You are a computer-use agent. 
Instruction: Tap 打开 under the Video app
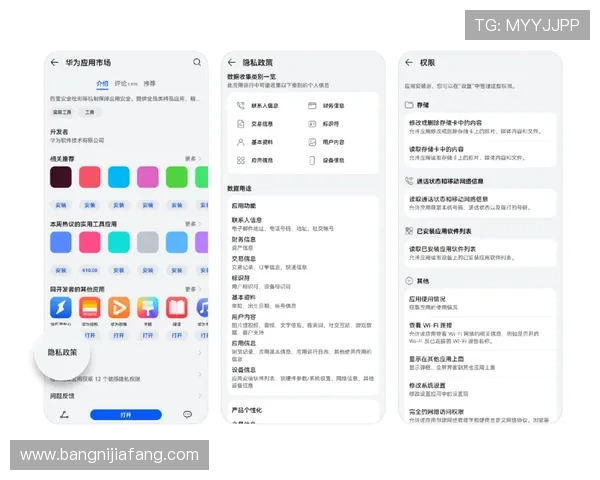click(x=119, y=335)
